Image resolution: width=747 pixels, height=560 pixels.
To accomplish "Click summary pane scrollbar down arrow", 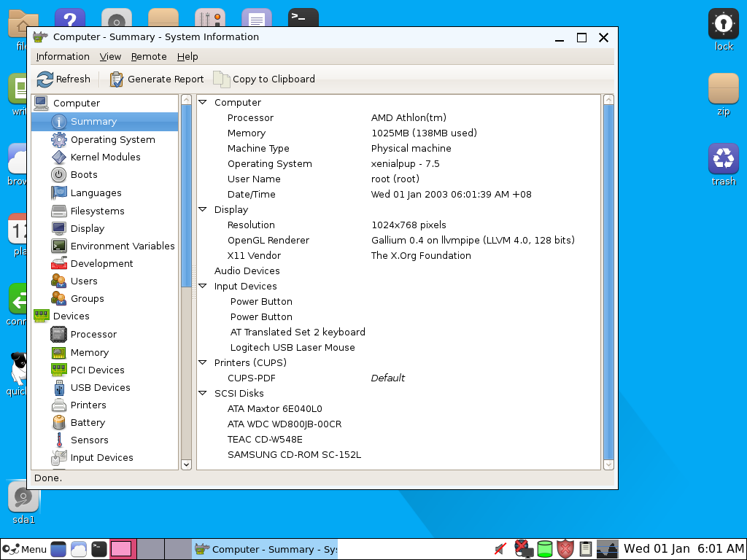I will point(608,464).
